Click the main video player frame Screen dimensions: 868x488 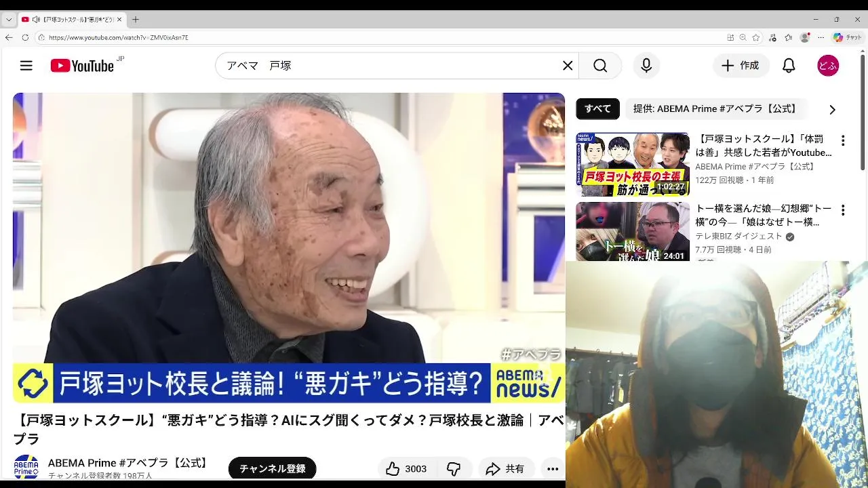[x=289, y=247]
